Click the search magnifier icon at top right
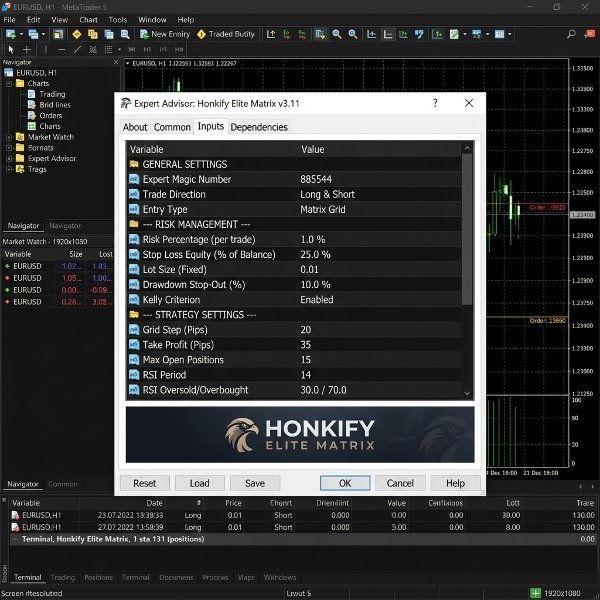 pyautogui.click(x=571, y=34)
